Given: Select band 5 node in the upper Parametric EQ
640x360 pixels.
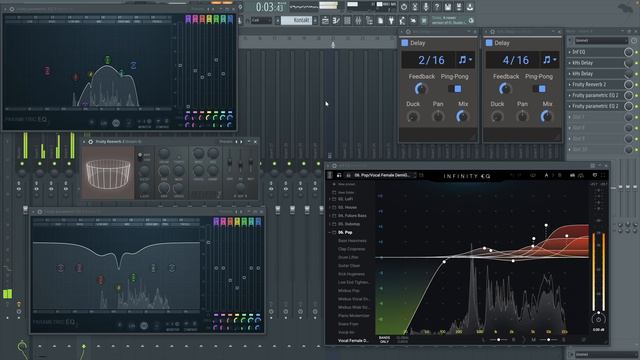Looking at the screenshot, I should pos(107,60).
